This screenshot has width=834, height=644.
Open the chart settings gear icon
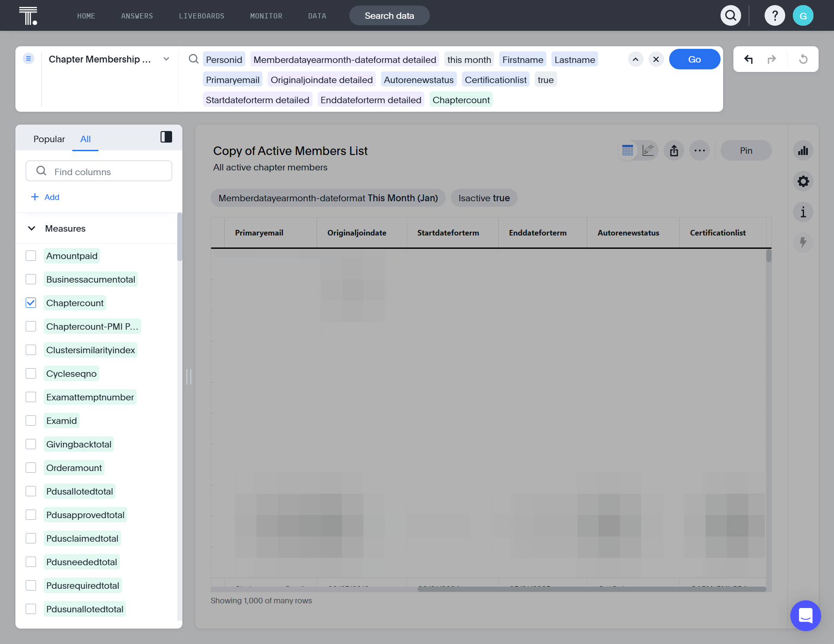[x=803, y=181]
